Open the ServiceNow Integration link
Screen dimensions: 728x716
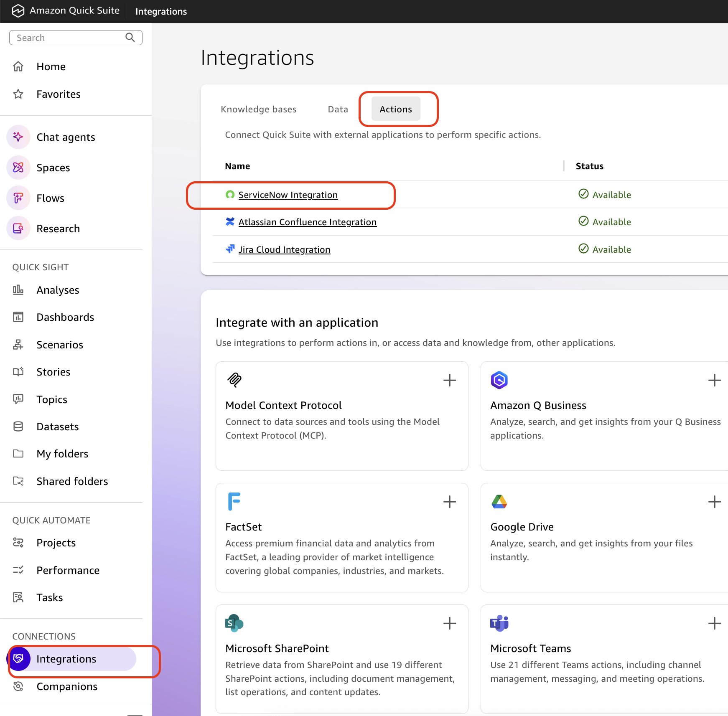288,194
